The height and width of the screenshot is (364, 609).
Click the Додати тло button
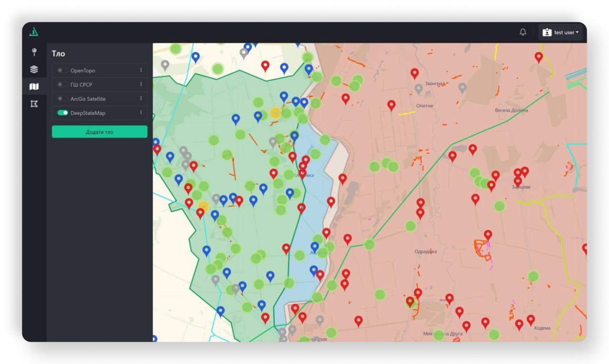point(99,132)
